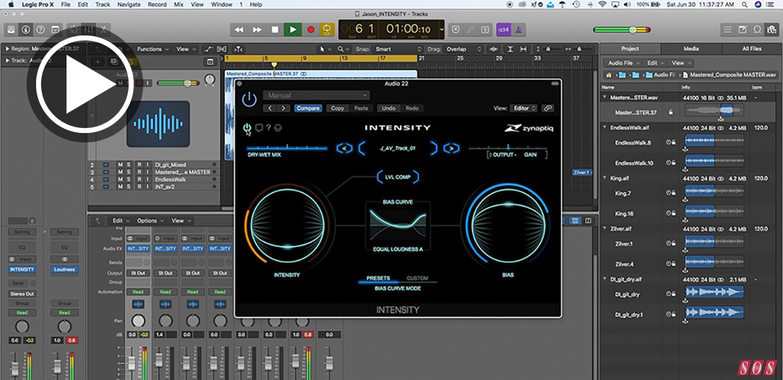Collapse the EndlessWalk.aif file group
The image size is (783, 380).
click(x=605, y=127)
